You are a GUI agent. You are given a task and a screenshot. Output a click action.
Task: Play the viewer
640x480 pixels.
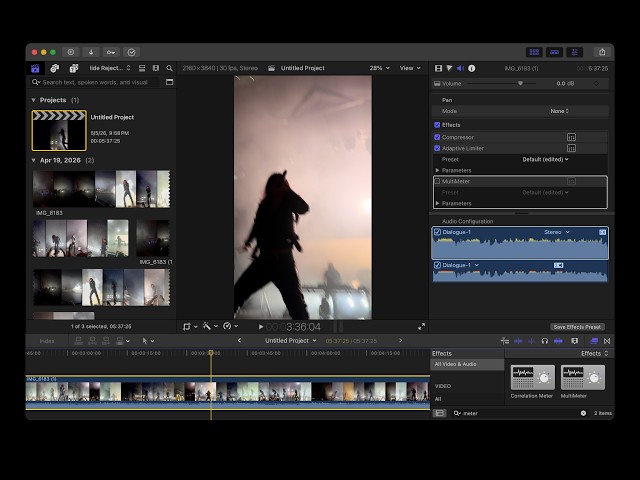pos(261,327)
